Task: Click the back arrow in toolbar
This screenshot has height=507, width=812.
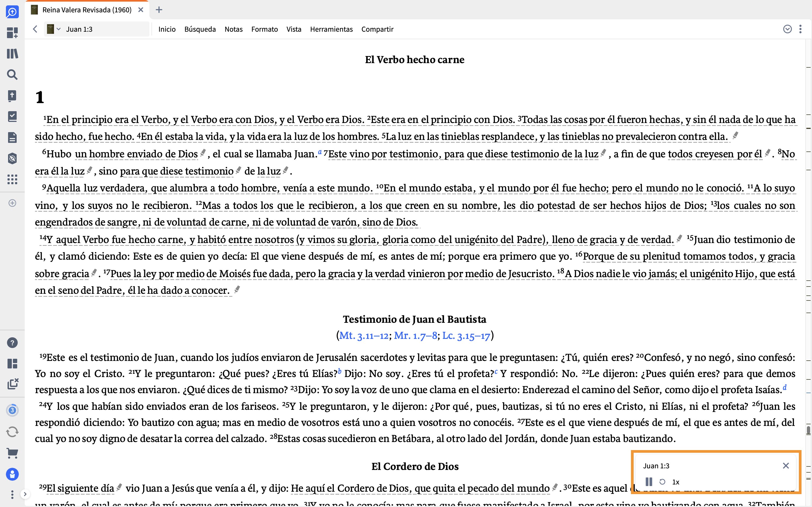Action: point(35,29)
